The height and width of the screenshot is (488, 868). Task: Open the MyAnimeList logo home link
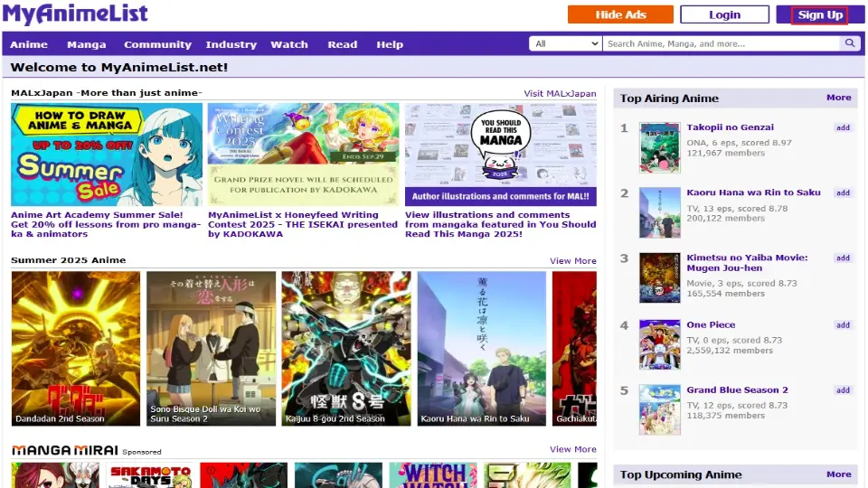[x=75, y=14]
